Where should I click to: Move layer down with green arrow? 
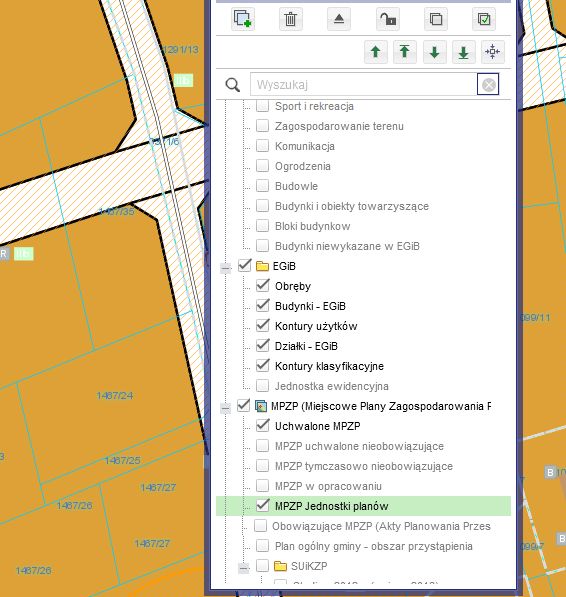pyautogui.click(x=434, y=52)
